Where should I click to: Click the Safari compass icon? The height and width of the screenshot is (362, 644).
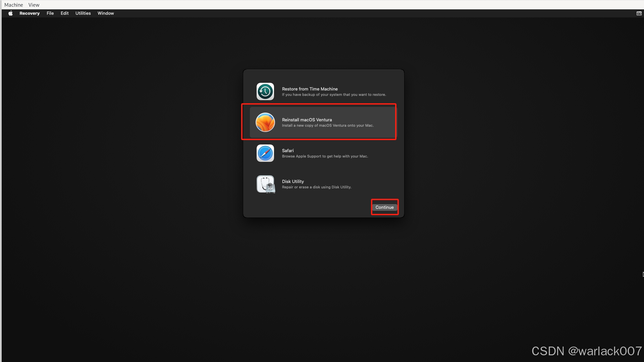265,153
